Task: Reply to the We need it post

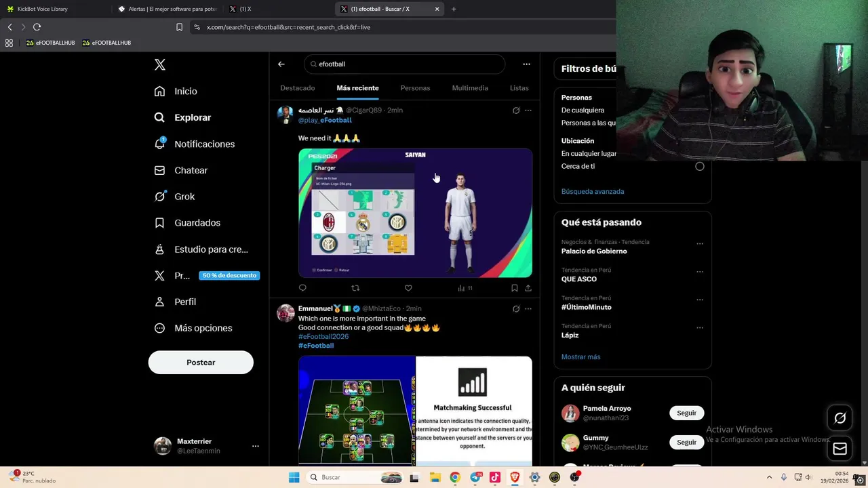Action: (x=302, y=288)
